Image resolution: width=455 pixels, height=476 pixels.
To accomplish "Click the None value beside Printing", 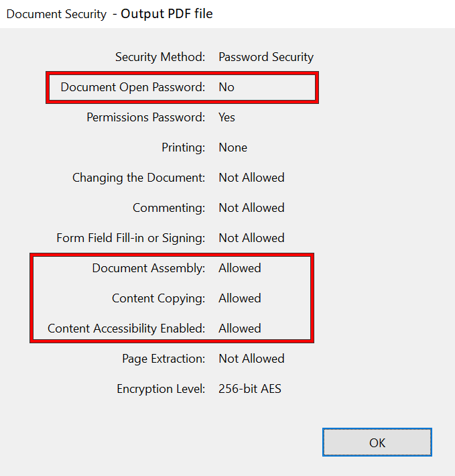I will coord(233,147).
